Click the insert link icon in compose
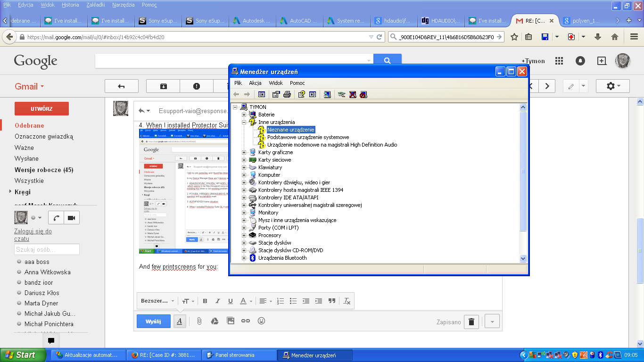Image resolution: width=644 pixels, height=362 pixels. point(246,321)
